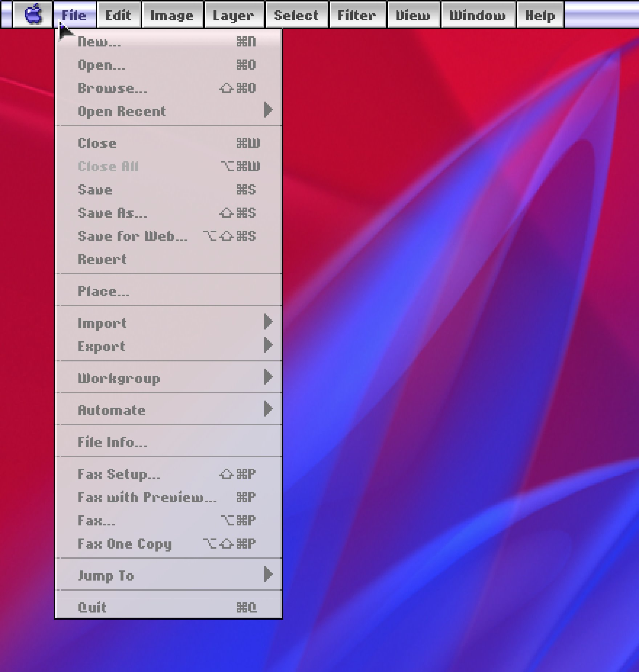Expand the Open Recent submenu

(x=169, y=111)
